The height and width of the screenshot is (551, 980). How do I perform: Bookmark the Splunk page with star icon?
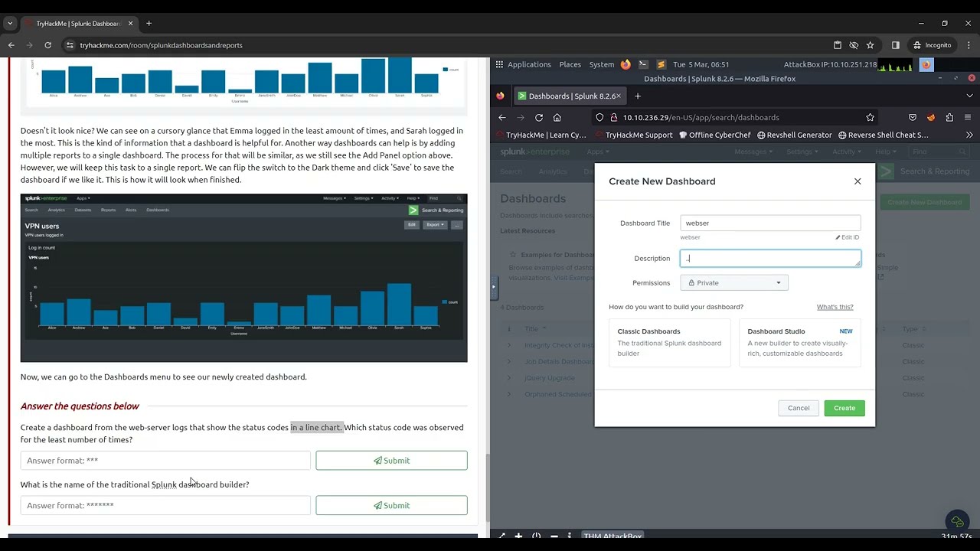click(x=870, y=117)
